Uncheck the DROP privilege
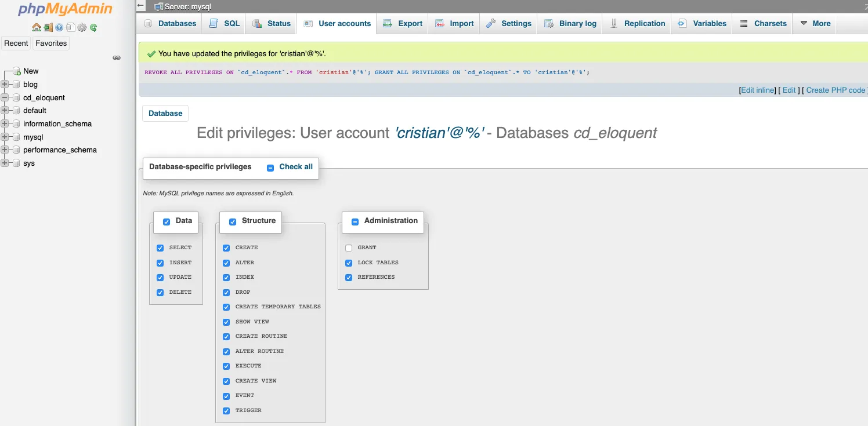This screenshot has width=868, height=426. click(226, 293)
